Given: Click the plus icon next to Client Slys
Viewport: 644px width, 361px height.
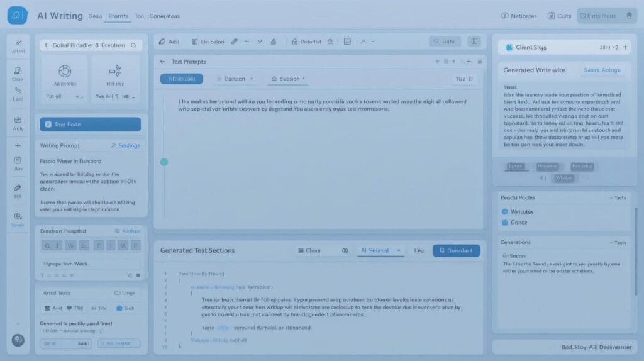Looking at the screenshot, I should pyautogui.click(x=625, y=47).
